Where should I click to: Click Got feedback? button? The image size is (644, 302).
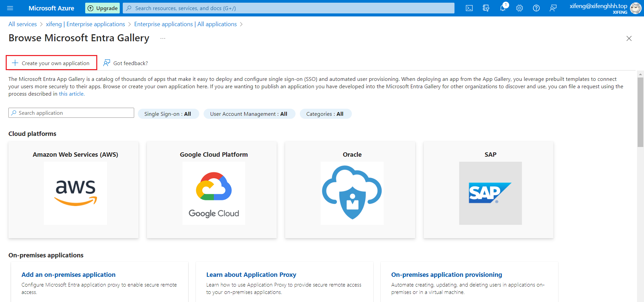pos(125,63)
